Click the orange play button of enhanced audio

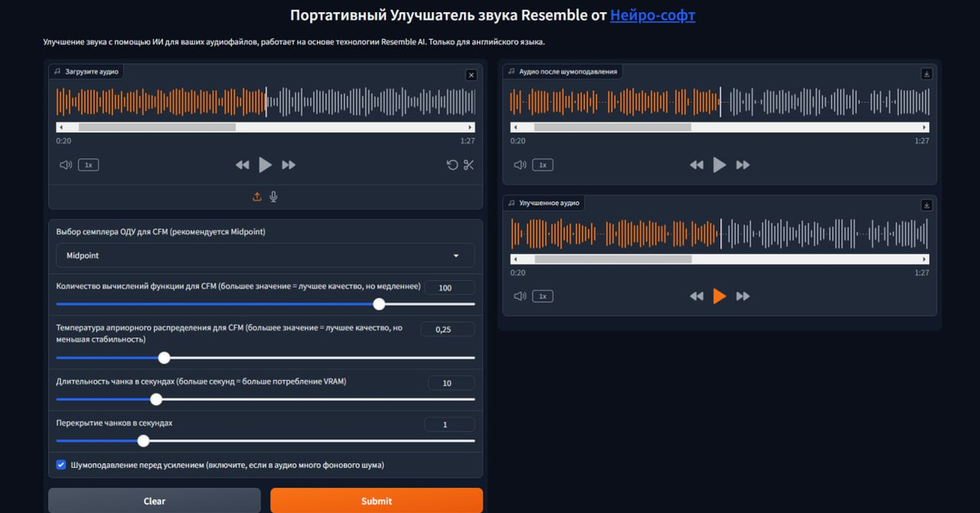[719, 296]
